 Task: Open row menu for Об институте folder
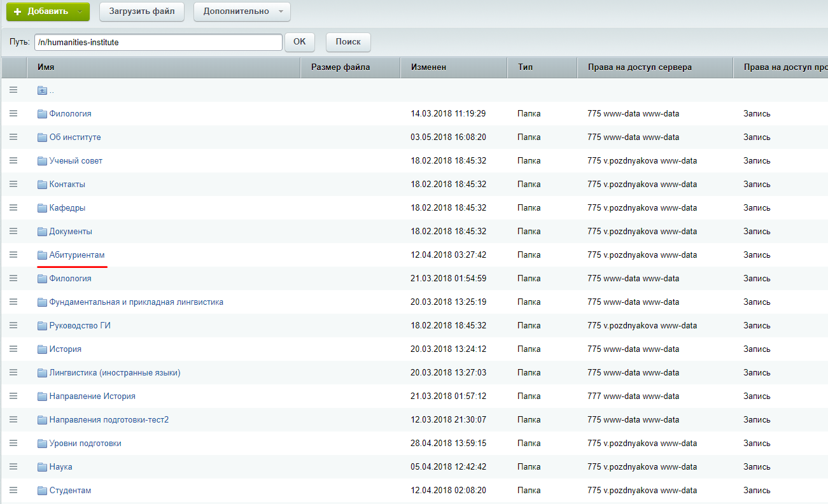13,137
